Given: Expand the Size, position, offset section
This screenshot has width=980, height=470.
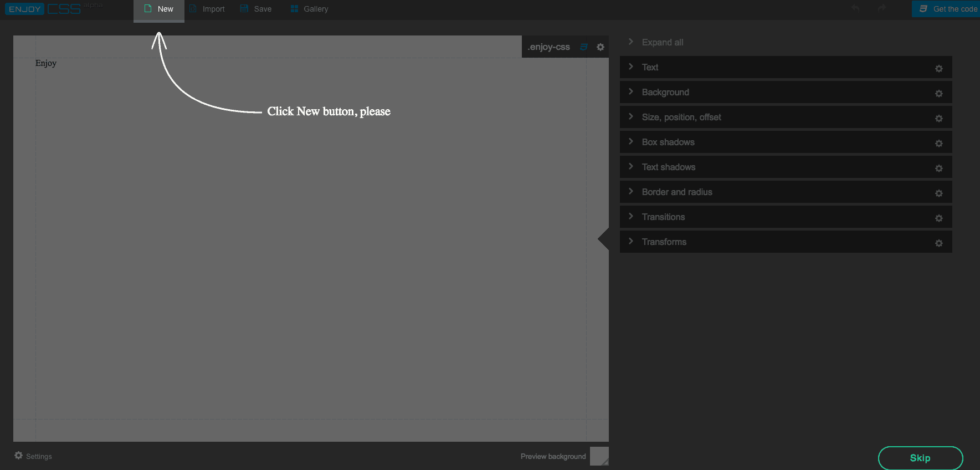Looking at the screenshot, I should tap(786, 117).
